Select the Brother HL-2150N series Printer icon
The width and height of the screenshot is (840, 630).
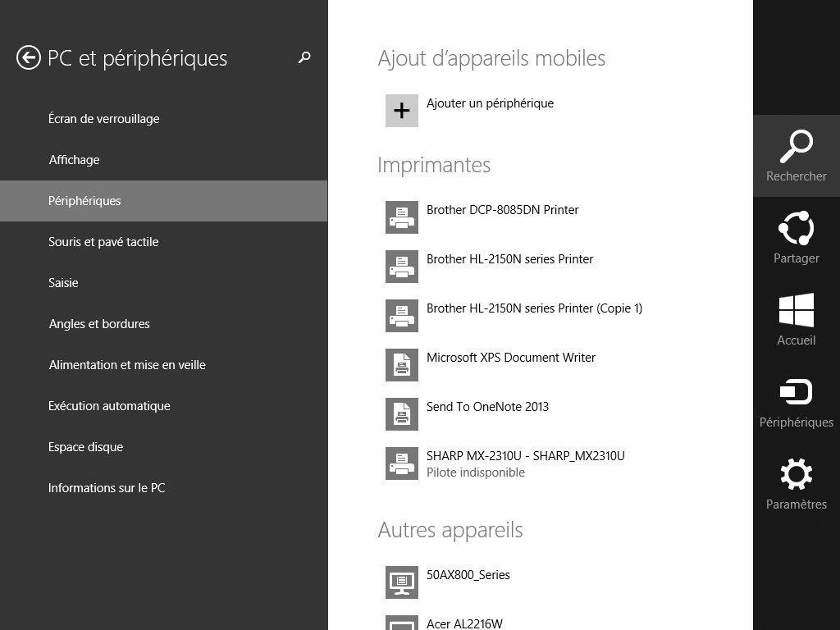[402, 267]
